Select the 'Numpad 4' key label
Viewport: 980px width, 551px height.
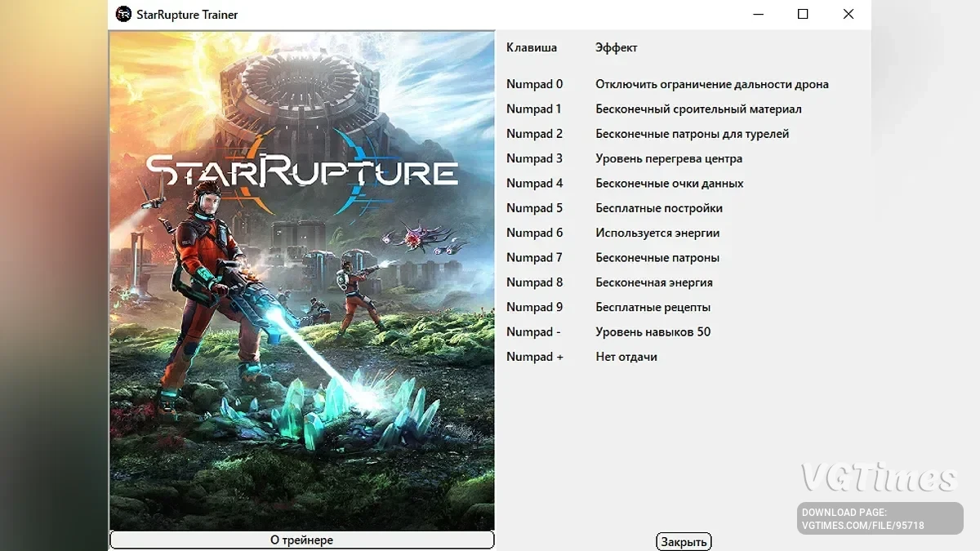pyautogui.click(x=534, y=183)
